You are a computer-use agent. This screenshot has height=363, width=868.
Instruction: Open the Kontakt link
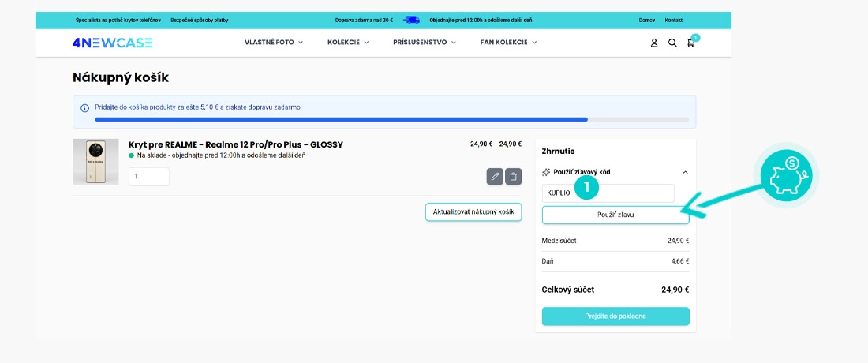pos(674,20)
